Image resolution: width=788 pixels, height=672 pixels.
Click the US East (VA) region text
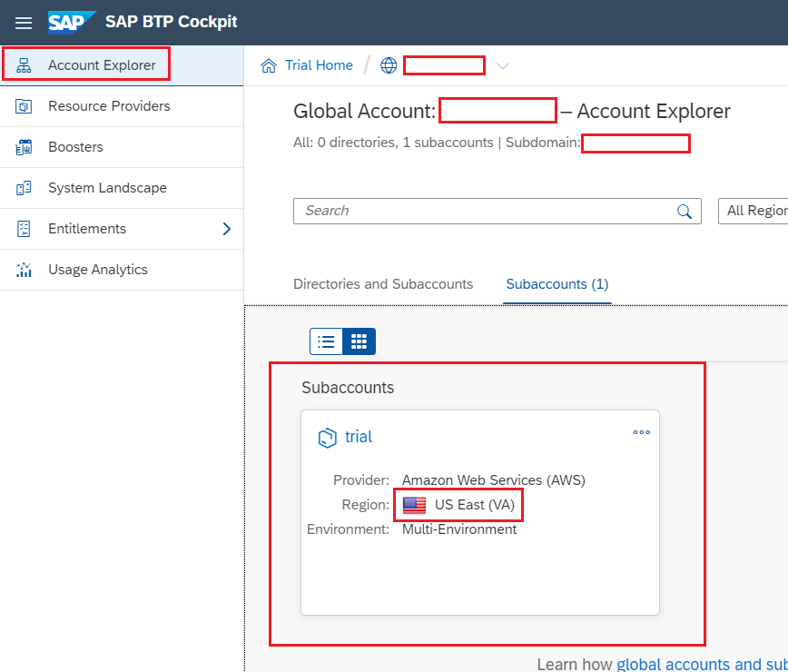pyautogui.click(x=475, y=505)
